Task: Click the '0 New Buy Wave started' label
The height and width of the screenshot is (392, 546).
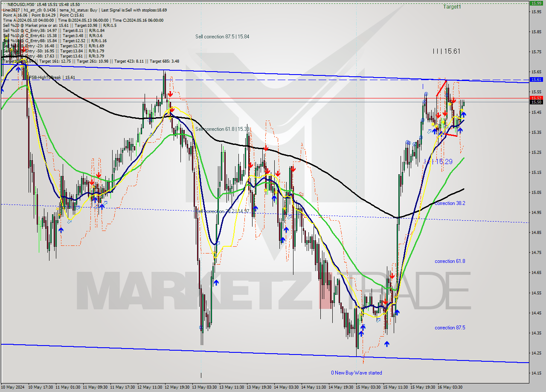Action: (x=357, y=373)
